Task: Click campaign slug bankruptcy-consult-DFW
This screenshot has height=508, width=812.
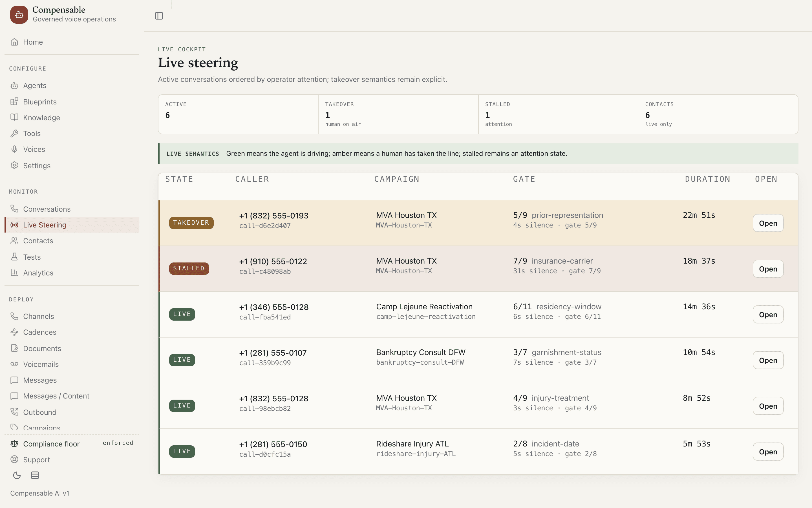Action: click(420, 363)
